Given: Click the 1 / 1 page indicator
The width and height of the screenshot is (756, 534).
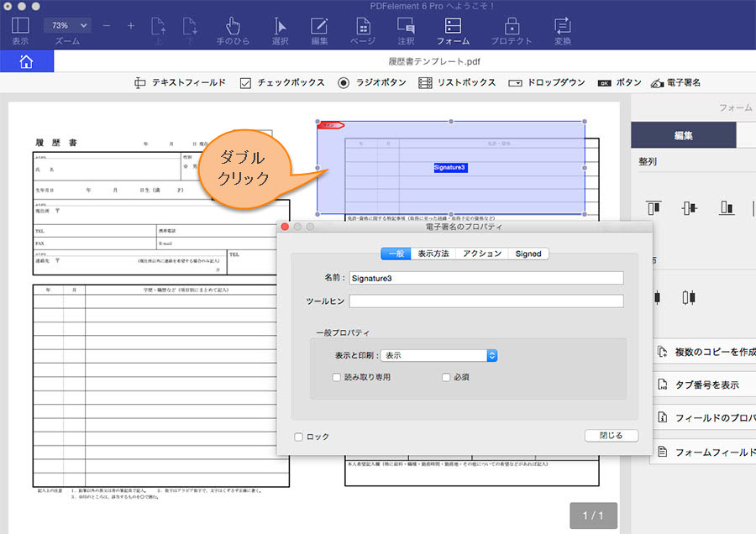Looking at the screenshot, I should [593, 516].
